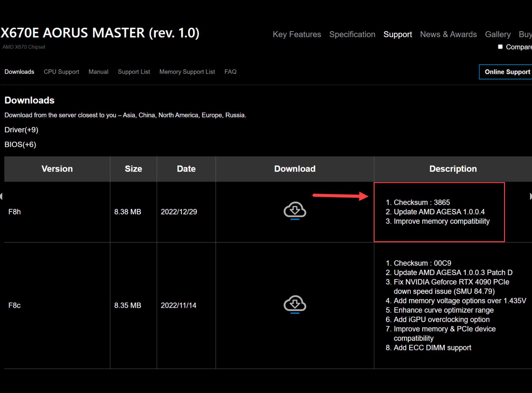Open the Specification tab
The width and height of the screenshot is (532, 393).
tap(352, 34)
